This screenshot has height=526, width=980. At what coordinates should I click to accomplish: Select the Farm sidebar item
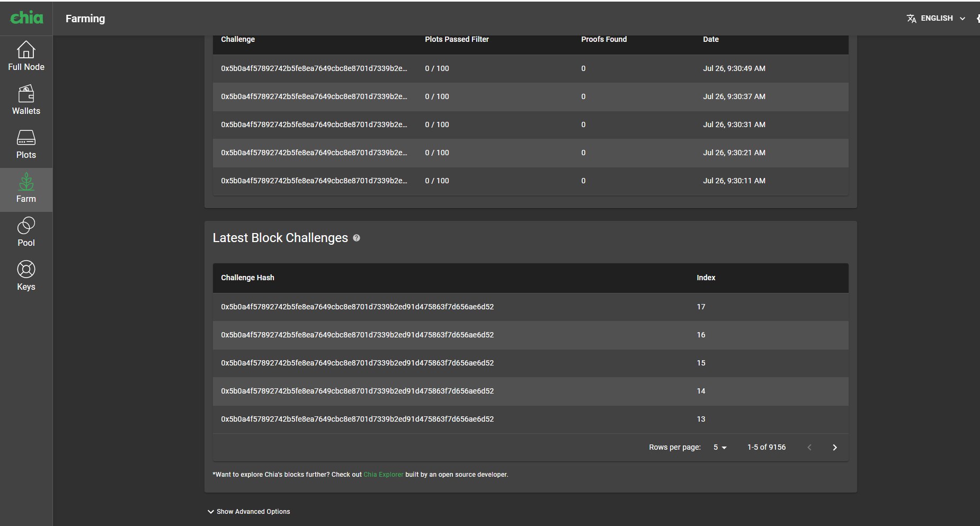click(26, 189)
